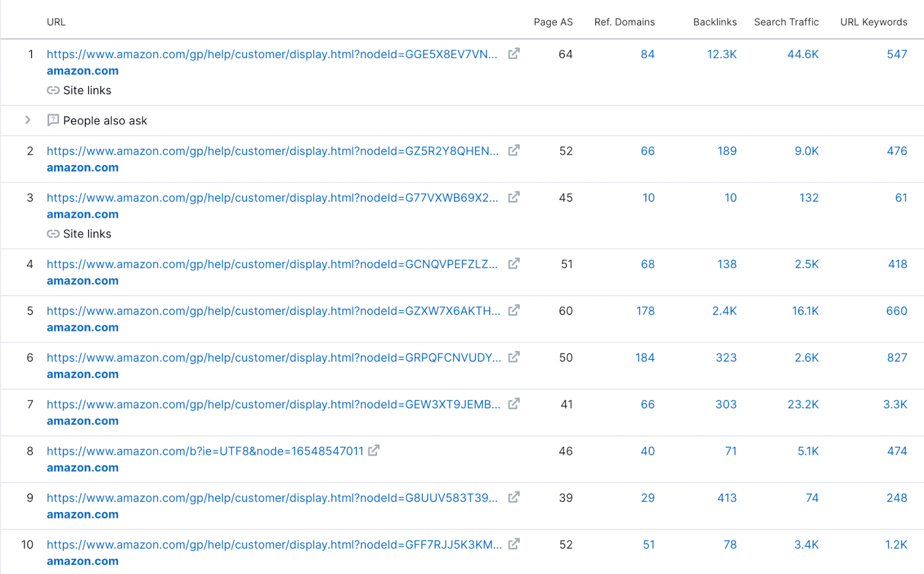Click external link icon next to node=16548547011 URL

pyautogui.click(x=374, y=450)
